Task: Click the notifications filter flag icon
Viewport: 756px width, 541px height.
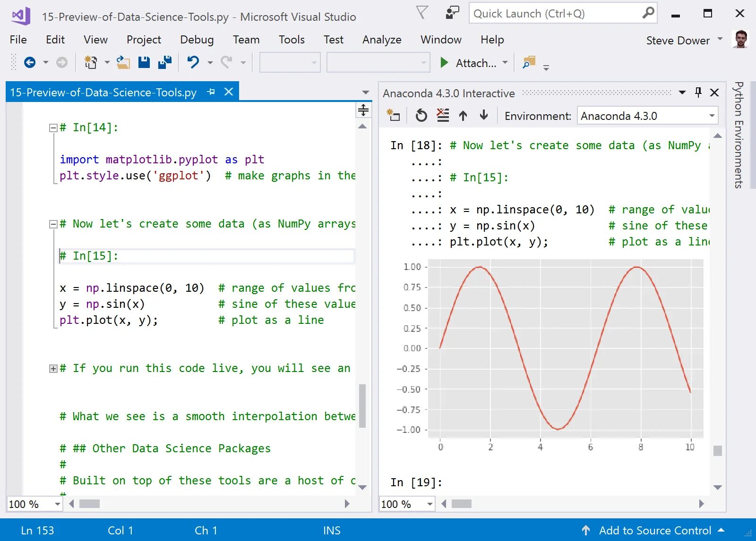Action: click(x=422, y=13)
